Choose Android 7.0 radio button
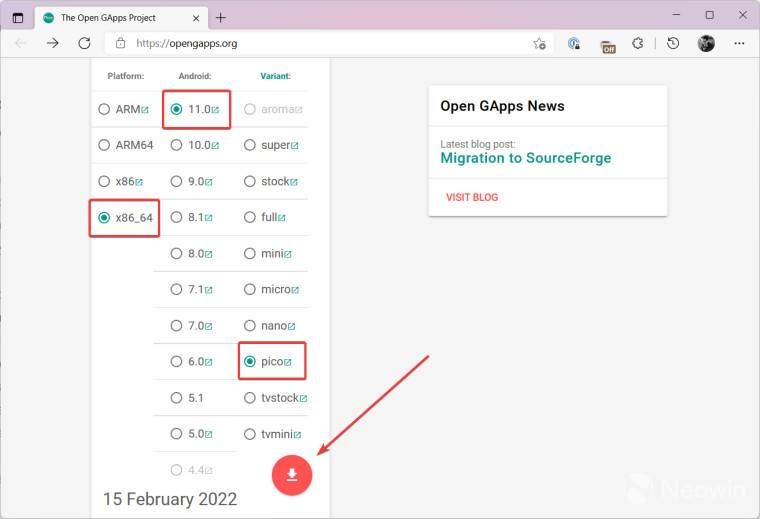This screenshot has width=760, height=519. click(x=176, y=326)
